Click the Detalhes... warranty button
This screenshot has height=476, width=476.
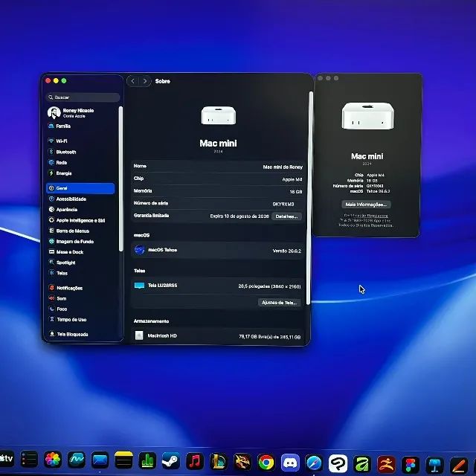(286, 216)
